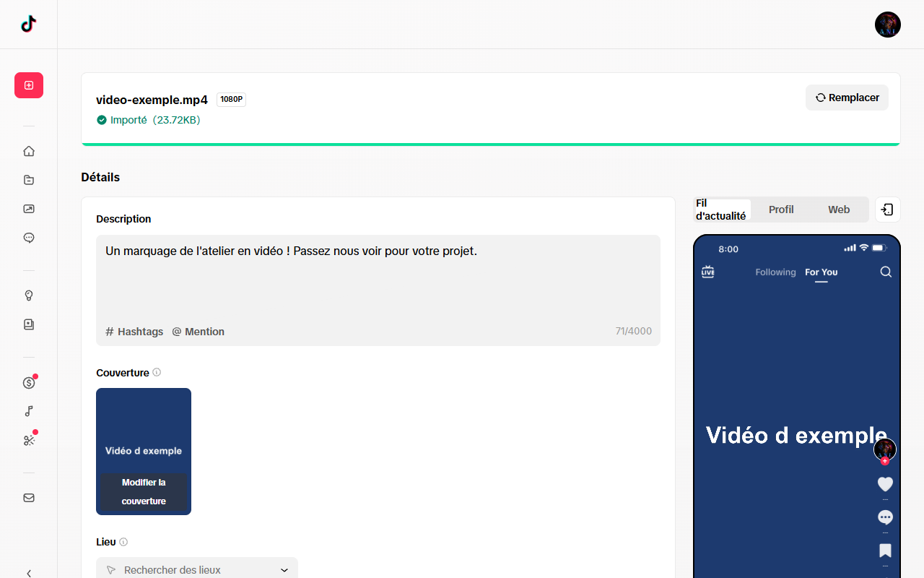Select Following tab in phone preview

click(x=775, y=272)
